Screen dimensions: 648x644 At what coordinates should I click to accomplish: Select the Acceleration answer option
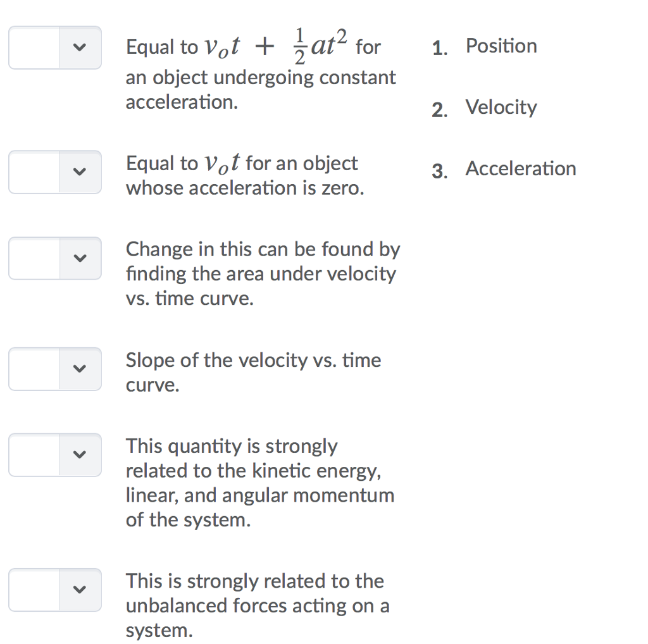click(x=521, y=168)
